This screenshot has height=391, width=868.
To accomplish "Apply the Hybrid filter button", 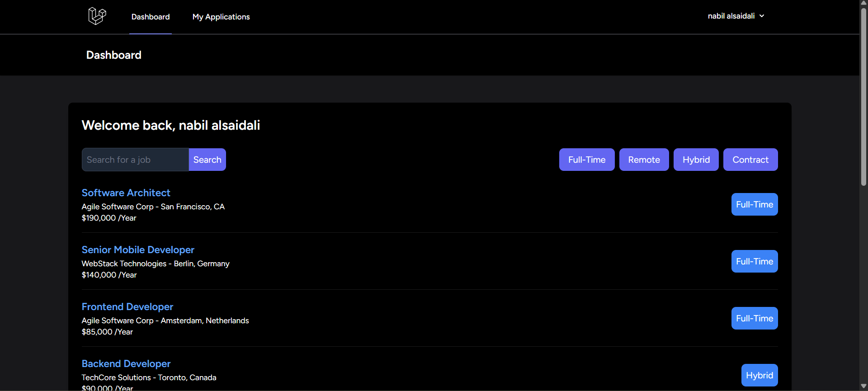I will pyautogui.click(x=696, y=160).
